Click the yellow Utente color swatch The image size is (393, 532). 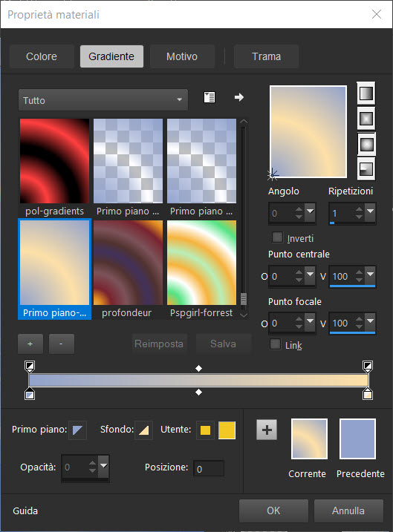pyautogui.click(x=227, y=430)
